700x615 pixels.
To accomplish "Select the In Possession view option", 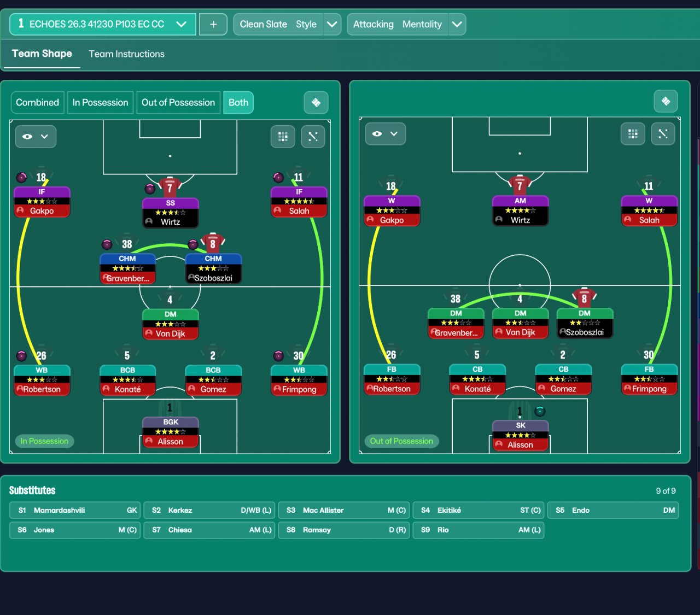I will click(x=100, y=102).
